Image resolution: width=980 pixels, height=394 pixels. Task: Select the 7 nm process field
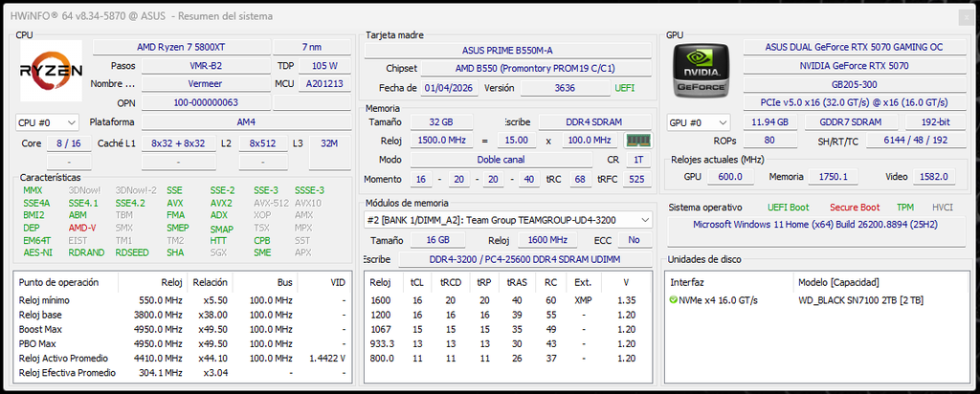(313, 47)
